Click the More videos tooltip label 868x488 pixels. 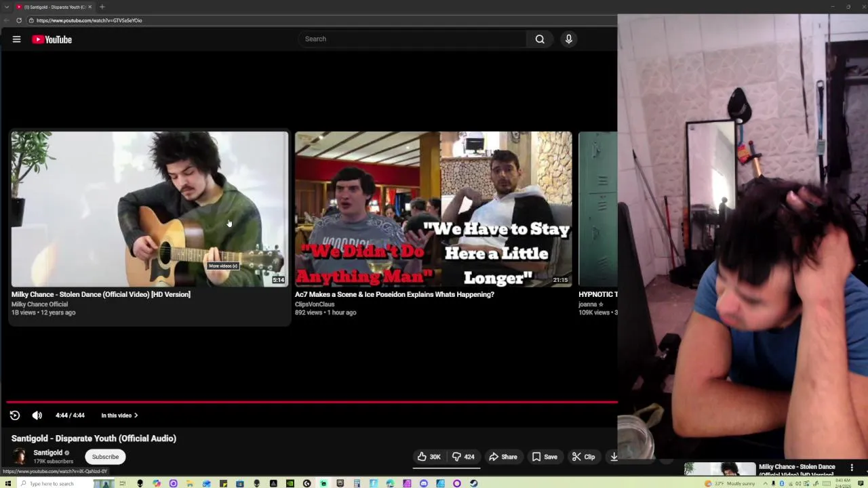pos(223,266)
